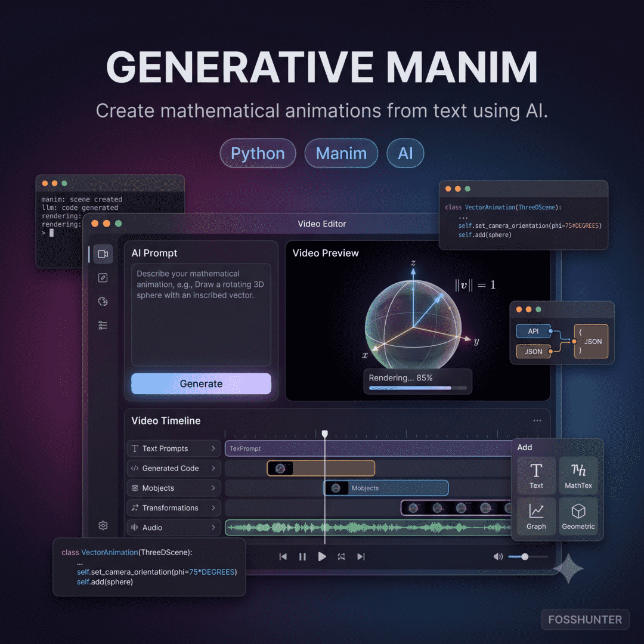Play the video

(322, 556)
